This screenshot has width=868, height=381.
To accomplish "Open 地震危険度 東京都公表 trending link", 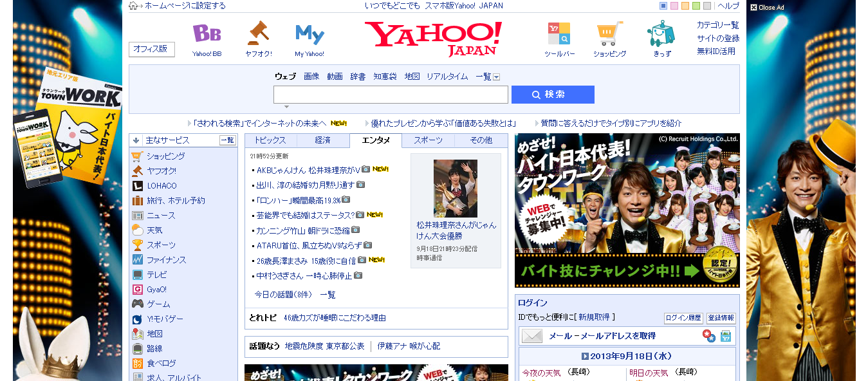I will click(324, 346).
